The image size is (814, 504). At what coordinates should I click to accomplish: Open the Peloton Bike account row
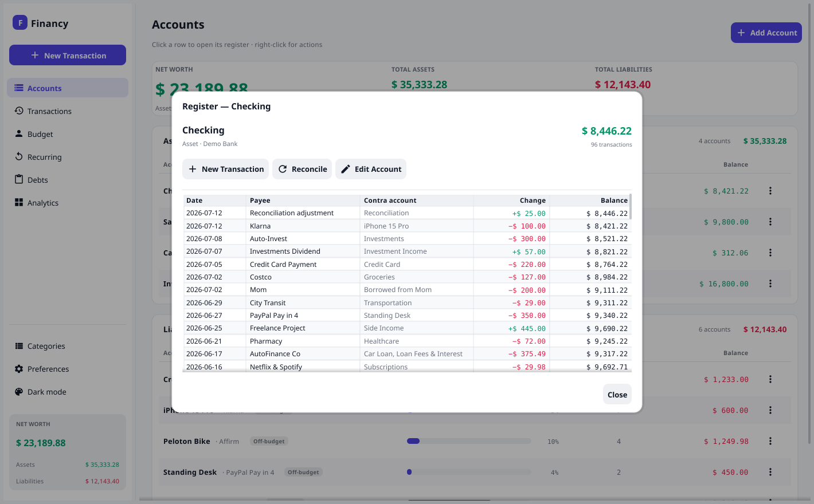coord(475,441)
